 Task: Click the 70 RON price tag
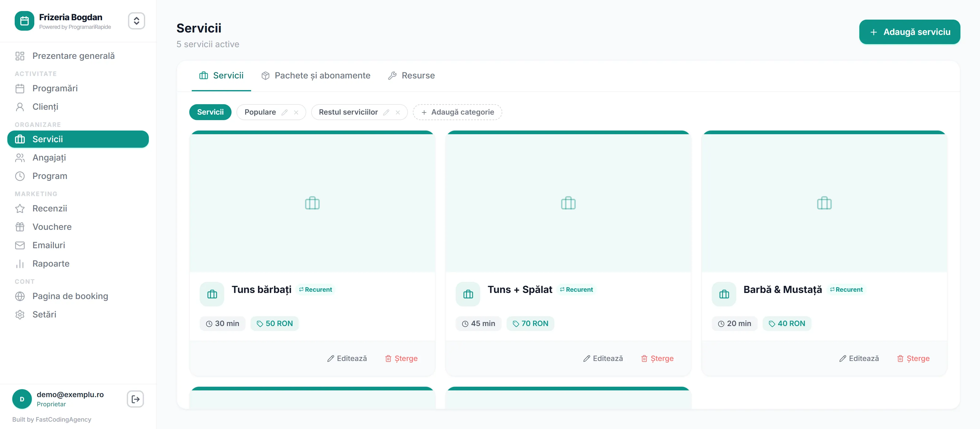530,324
